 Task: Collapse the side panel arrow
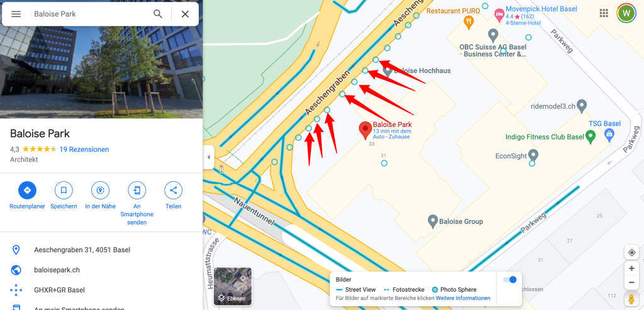209,157
